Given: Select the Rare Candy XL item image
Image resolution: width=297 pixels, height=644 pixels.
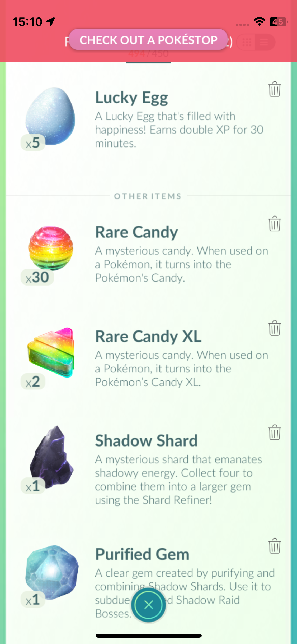Looking at the screenshot, I should tap(51, 352).
